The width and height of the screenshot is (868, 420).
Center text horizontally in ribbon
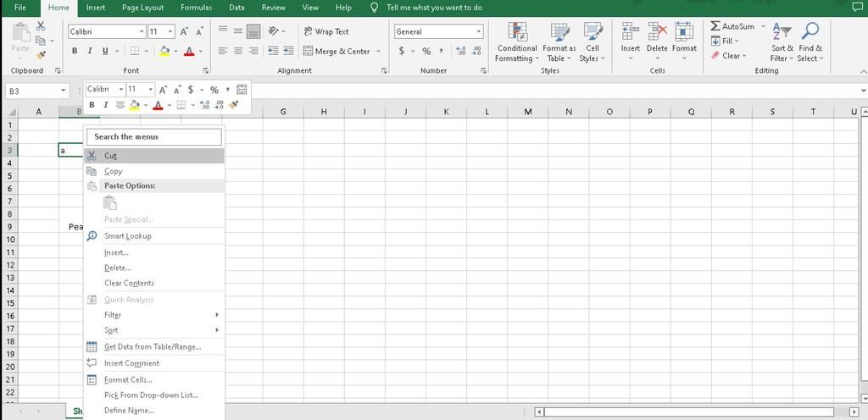238,51
